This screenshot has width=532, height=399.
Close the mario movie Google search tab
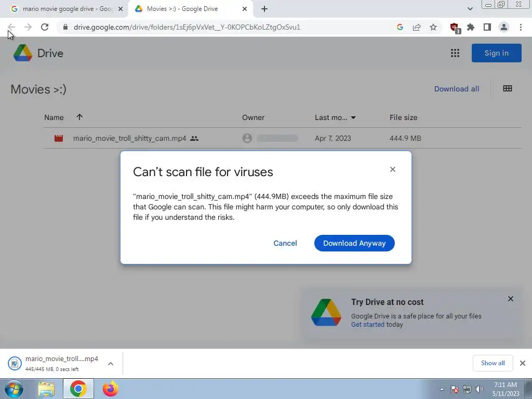pyautogui.click(x=121, y=9)
